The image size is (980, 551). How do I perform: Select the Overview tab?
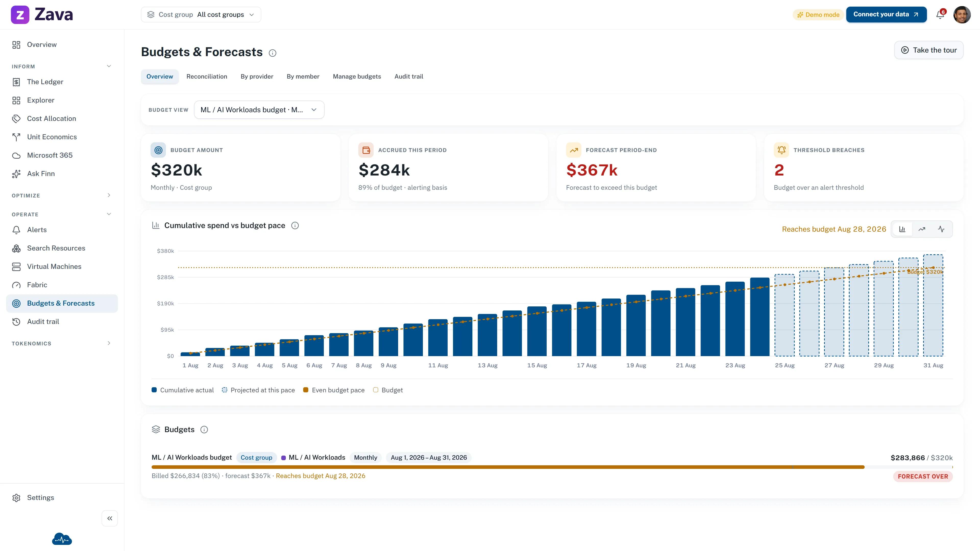(160, 77)
